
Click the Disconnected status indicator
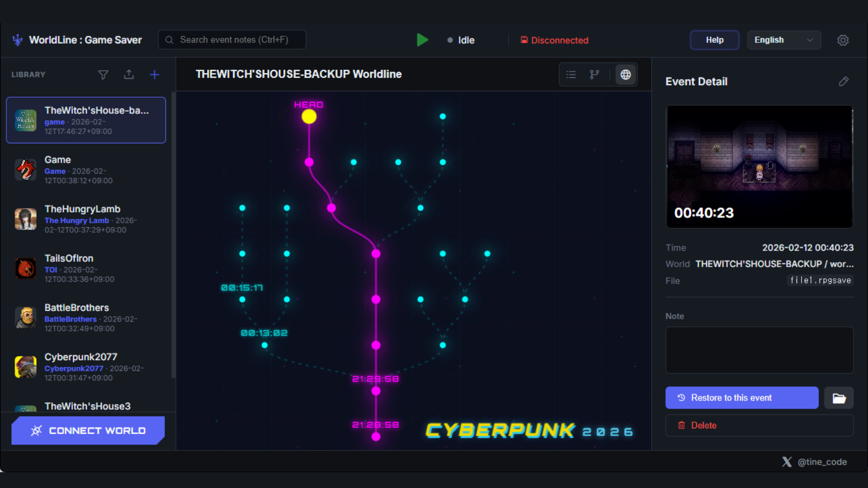555,40
